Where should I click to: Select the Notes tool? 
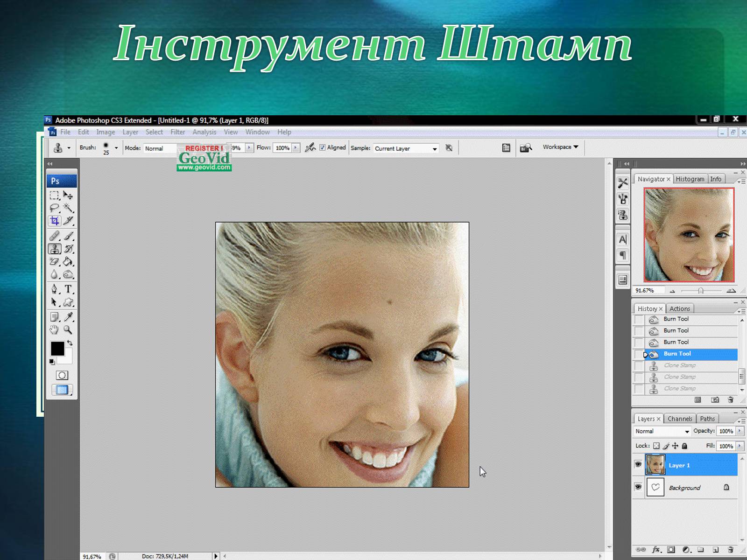[55, 317]
